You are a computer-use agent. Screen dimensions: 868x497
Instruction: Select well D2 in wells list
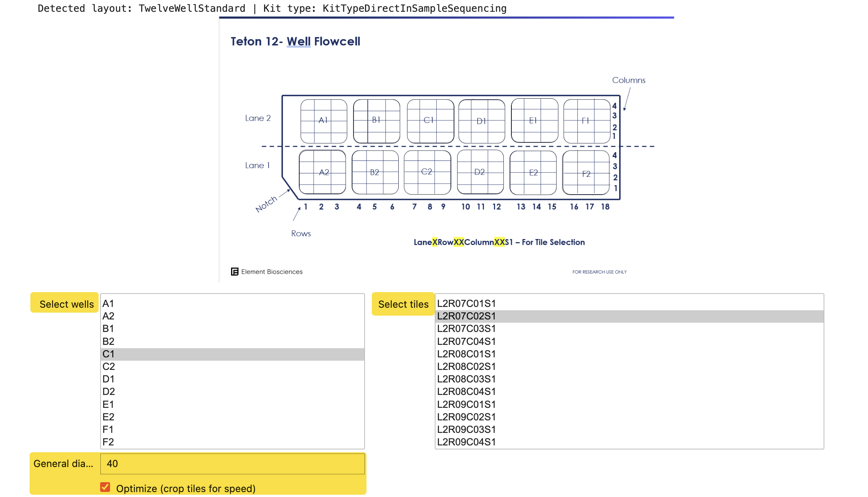click(x=233, y=392)
